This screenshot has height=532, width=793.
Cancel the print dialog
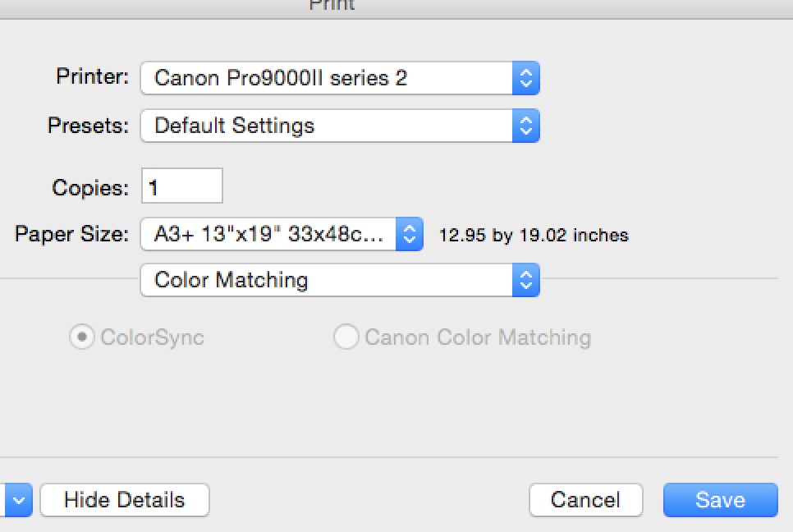pyautogui.click(x=584, y=500)
